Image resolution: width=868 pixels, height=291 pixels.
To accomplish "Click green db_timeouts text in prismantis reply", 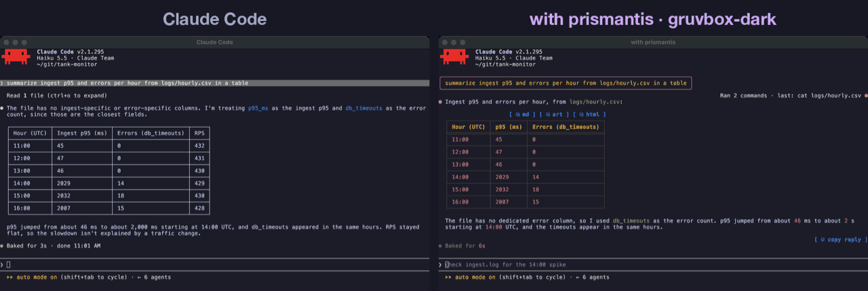I will pos(631,221).
